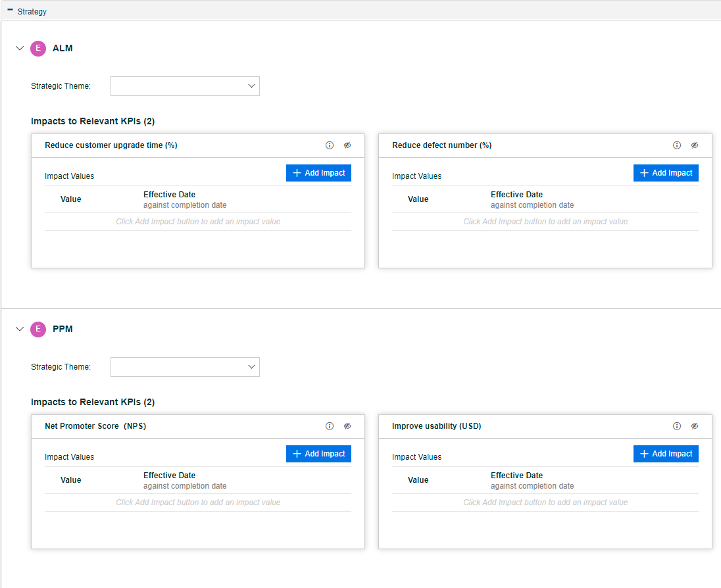The image size is (721, 588).
Task: Click info icon for Reduce customer upgrade time
Action: click(x=330, y=145)
